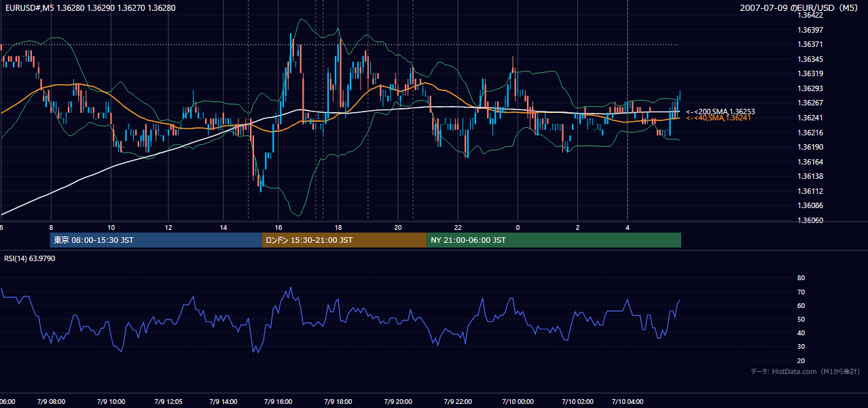Click price level 1.36060 on the scale
868x408 pixels.
[x=811, y=220]
